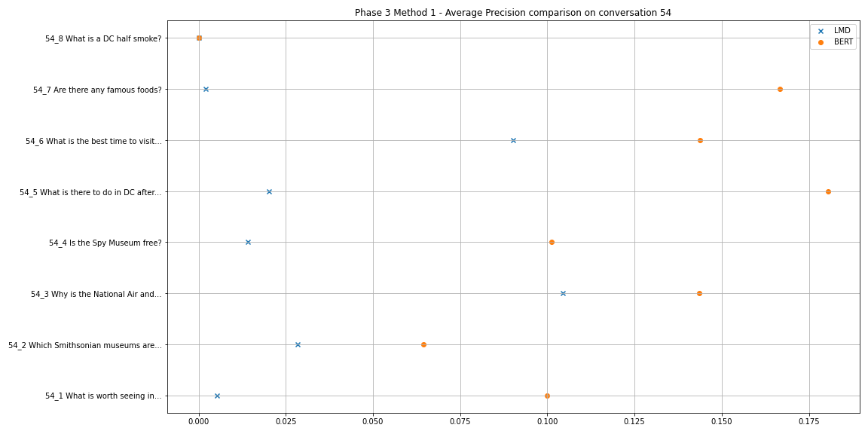
Task: Click the blue LMD x marker in the legend
Action: click(821, 31)
